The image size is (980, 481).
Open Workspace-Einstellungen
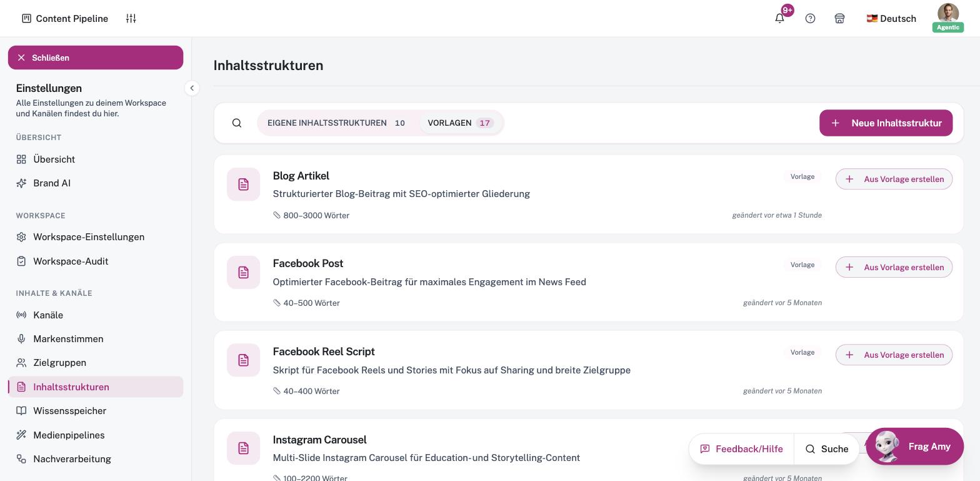[x=96, y=237]
